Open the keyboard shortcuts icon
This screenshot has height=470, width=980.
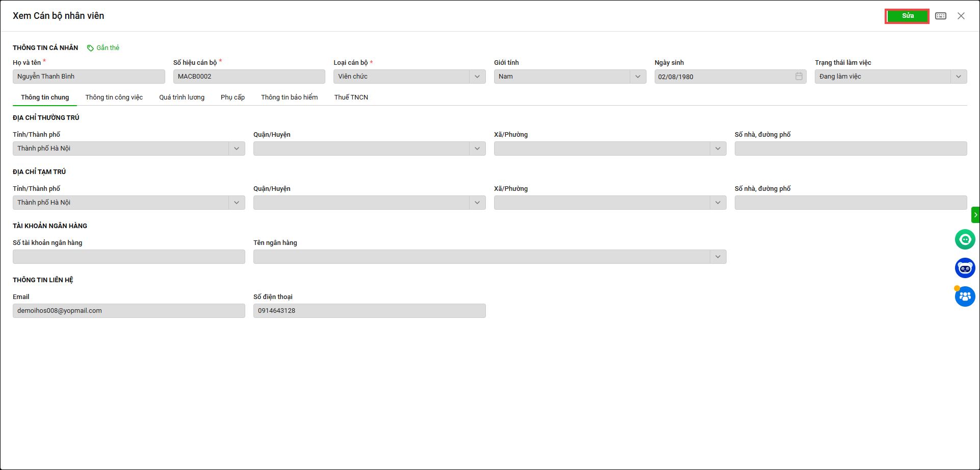pyautogui.click(x=941, y=16)
